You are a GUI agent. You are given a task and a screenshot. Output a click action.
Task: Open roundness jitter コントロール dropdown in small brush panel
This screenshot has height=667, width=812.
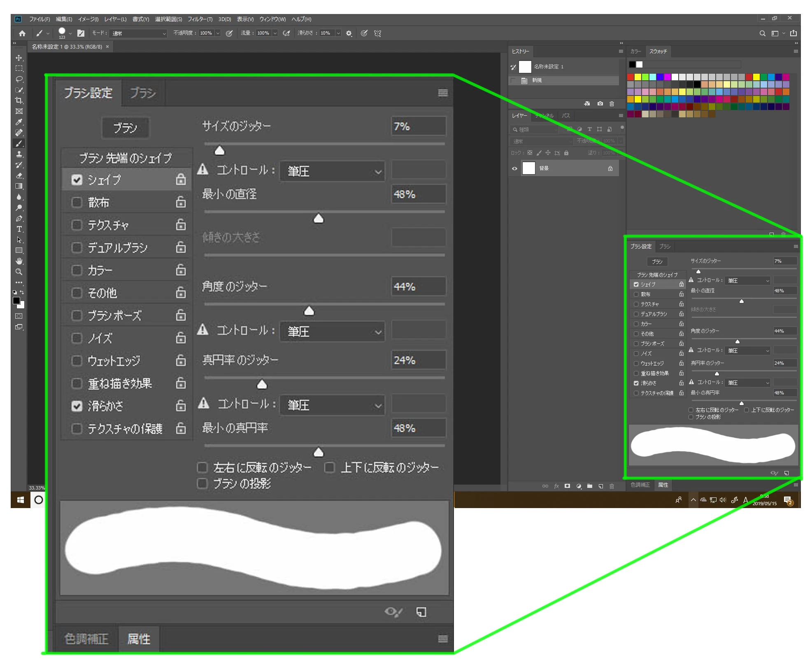pos(747,383)
